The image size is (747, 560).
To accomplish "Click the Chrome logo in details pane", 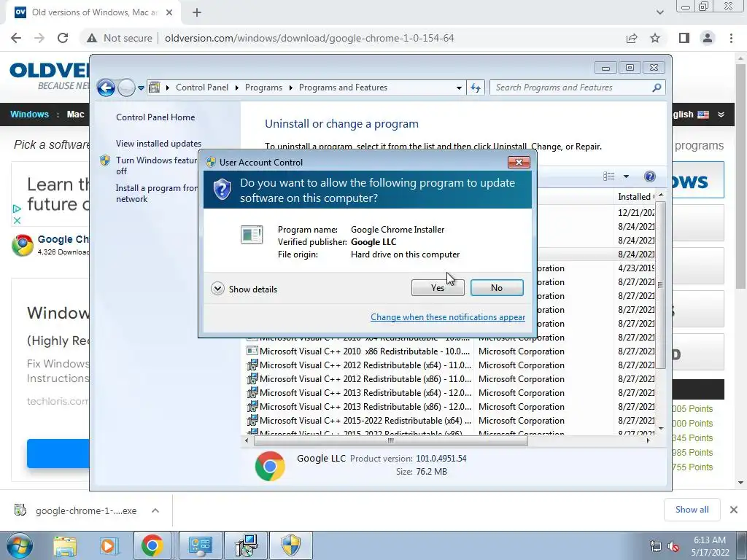I will (270, 466).
